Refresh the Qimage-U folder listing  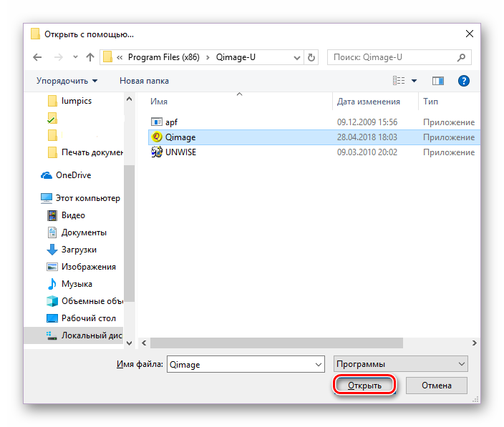[311, 57]
